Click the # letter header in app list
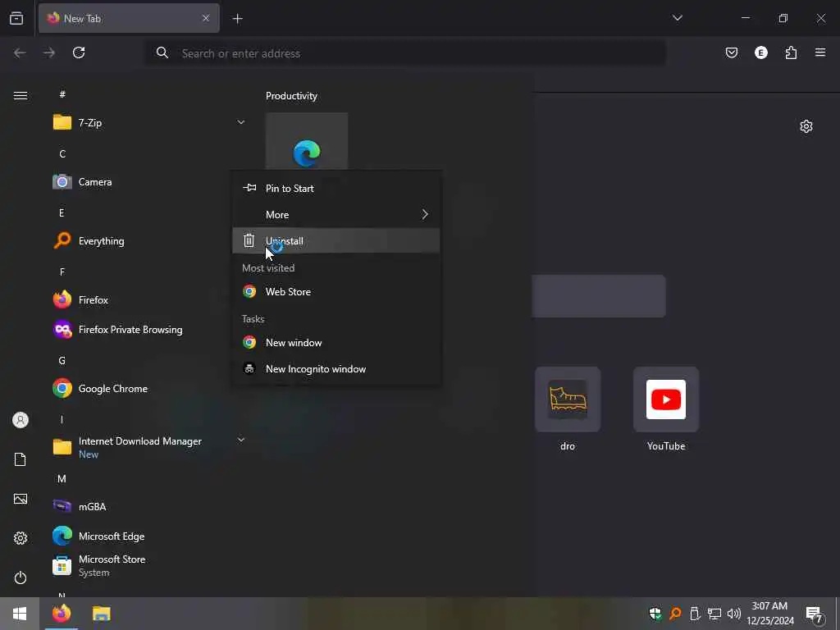840x630 pixels. coord(62,95)
